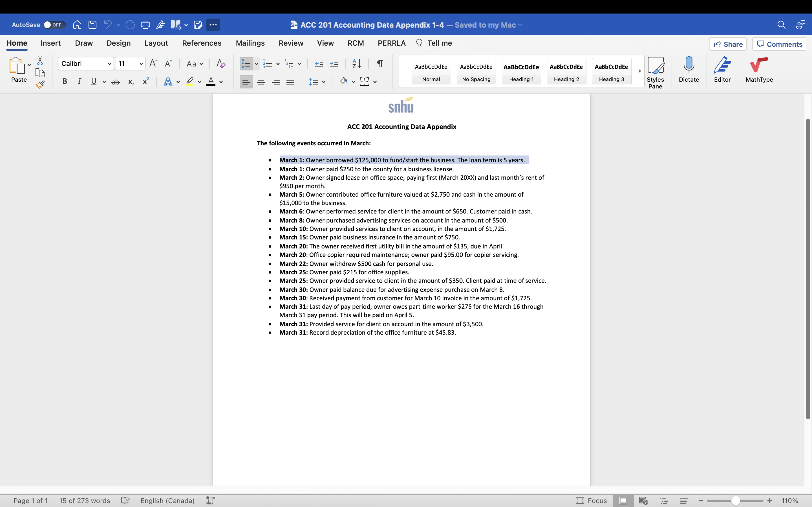Image resolution: width=812 pixels, height=507 pixels.
Task: Click the word count in status bar
Action: point(85,500)
